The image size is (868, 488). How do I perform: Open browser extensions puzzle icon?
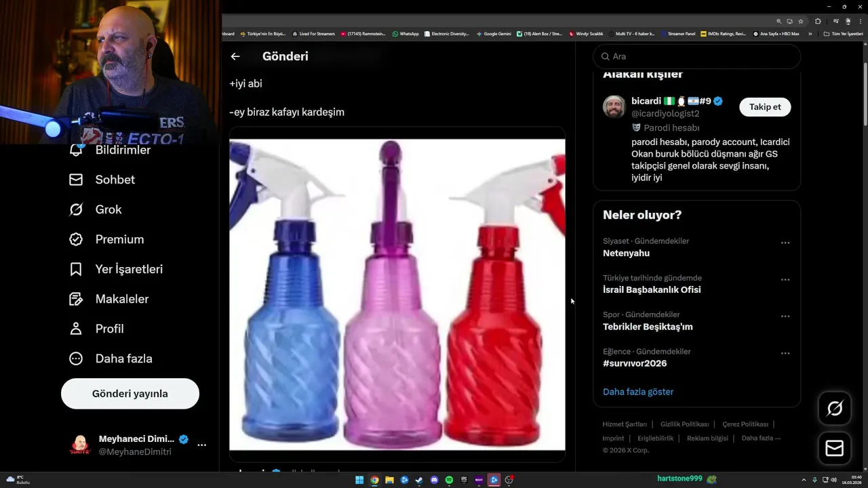point(818,21)
